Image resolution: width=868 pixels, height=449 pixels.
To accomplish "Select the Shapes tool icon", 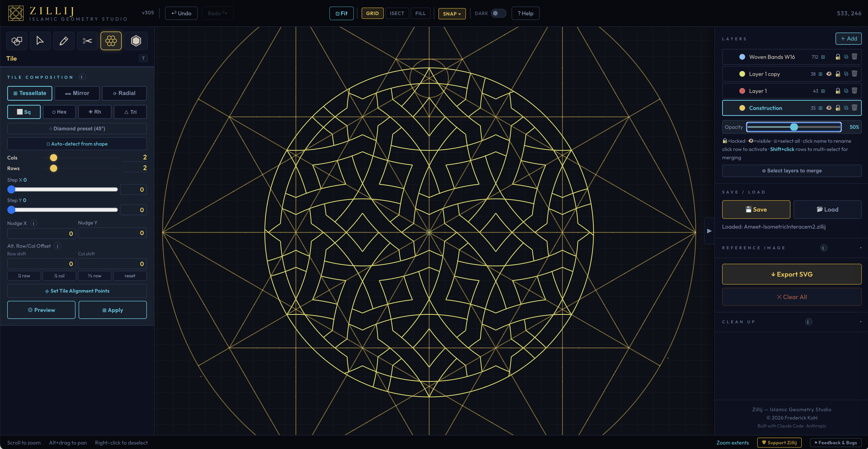I will pos(17,41).
